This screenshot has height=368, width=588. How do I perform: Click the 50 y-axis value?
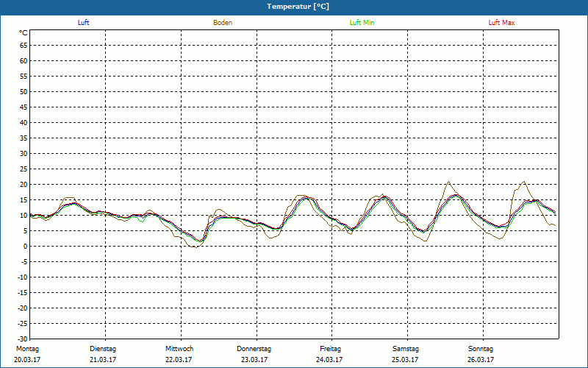[x=24, y=91]
